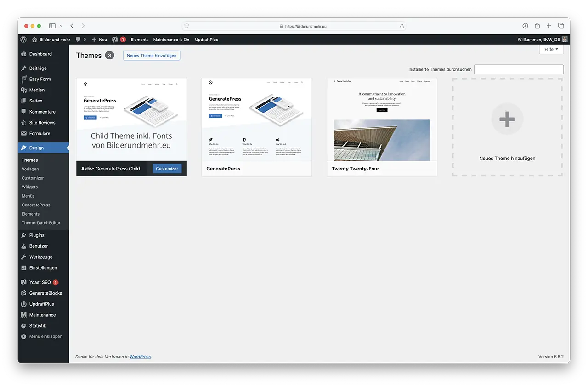Show Safari tab overview
The image size is (588, 392).
[x=561, y=26]
